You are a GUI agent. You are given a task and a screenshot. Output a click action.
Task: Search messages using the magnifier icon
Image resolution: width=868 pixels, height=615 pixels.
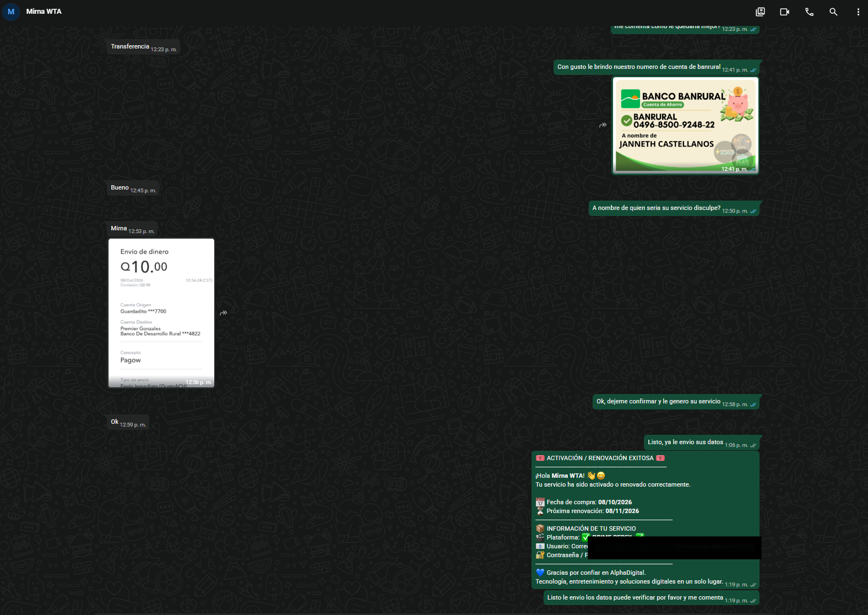833,12
